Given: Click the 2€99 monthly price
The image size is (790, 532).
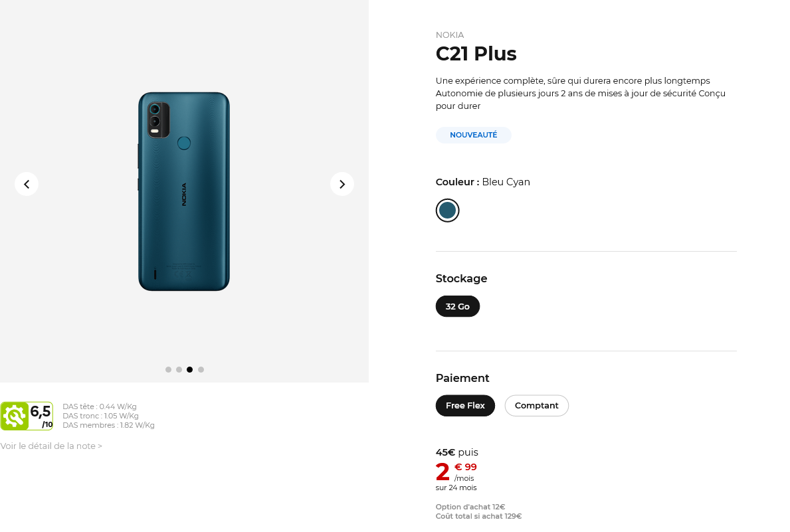Looking at the screenshot, I should point(456,472).
